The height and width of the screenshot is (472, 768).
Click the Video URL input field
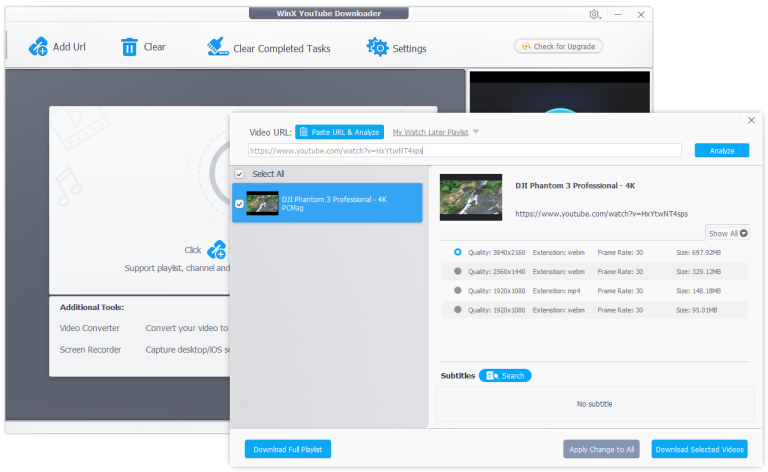465,151
